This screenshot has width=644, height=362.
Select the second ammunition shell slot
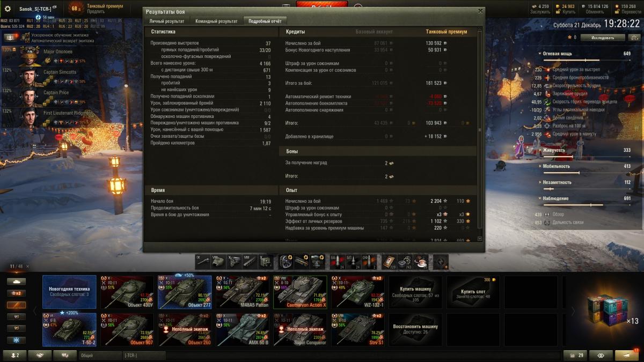353,261
